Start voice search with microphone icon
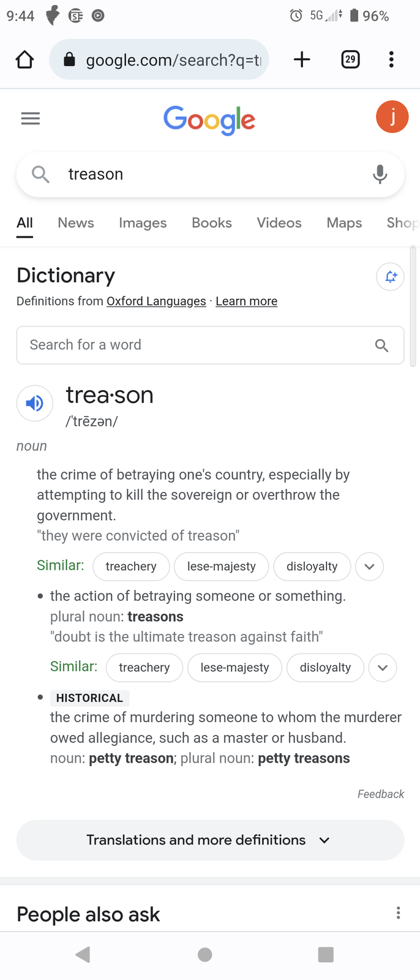The height and width of the screenshot is (980, 420). coord(380,175)
